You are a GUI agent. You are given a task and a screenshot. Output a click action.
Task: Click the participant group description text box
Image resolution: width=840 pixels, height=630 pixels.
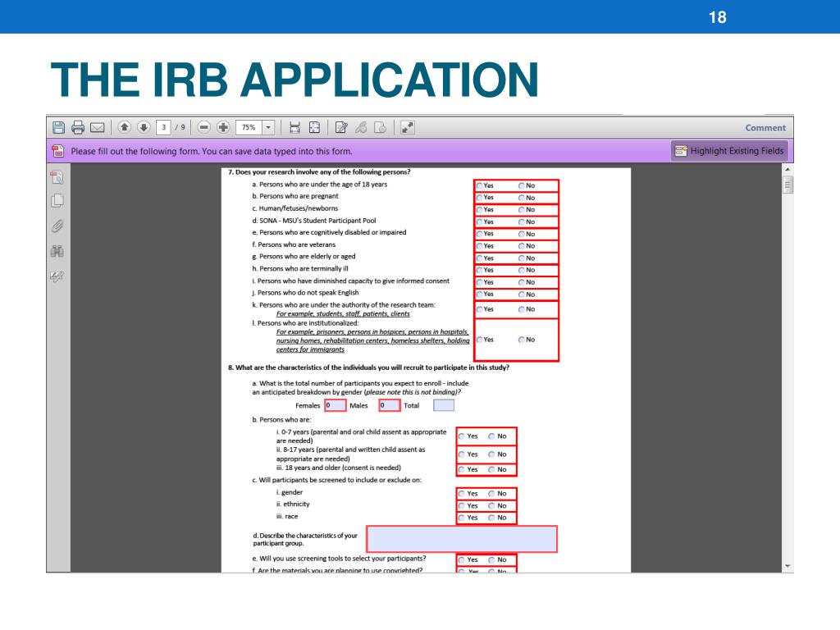coord(463,539)
